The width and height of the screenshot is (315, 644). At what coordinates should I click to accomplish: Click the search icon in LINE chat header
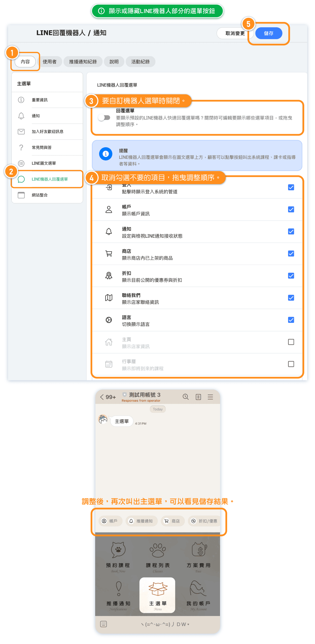click(185, 397)
